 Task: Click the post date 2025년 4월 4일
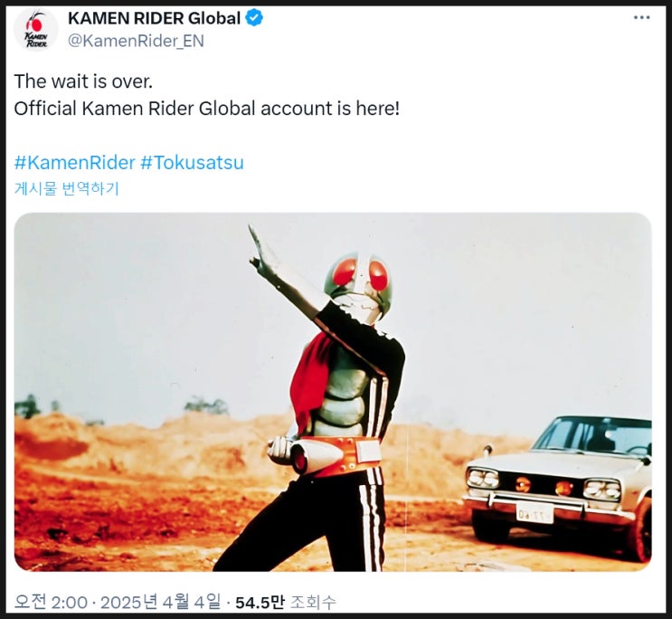pyautogui.click(x=160, y=603)
